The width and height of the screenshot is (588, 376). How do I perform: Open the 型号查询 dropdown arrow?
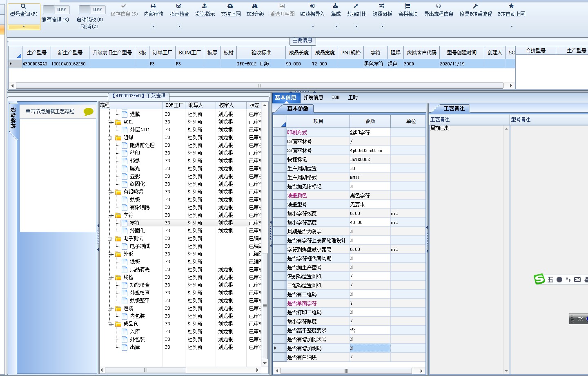tap(24, 27)
